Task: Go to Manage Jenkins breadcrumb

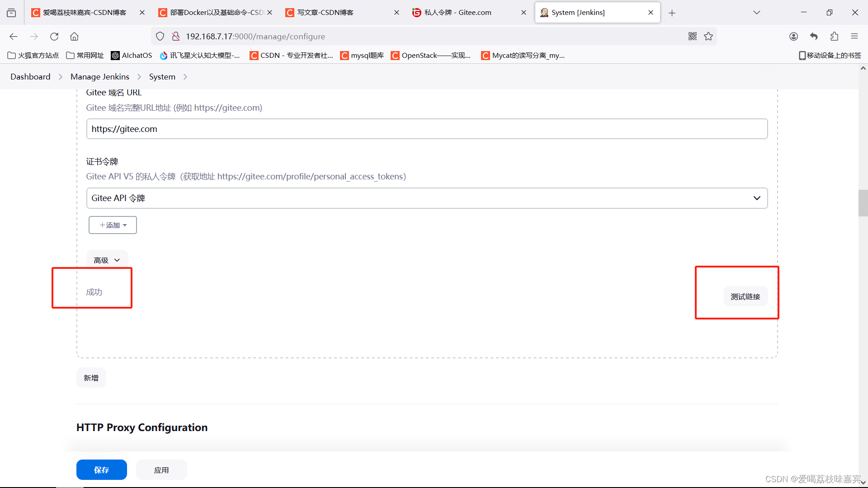Action: (100, 77)
